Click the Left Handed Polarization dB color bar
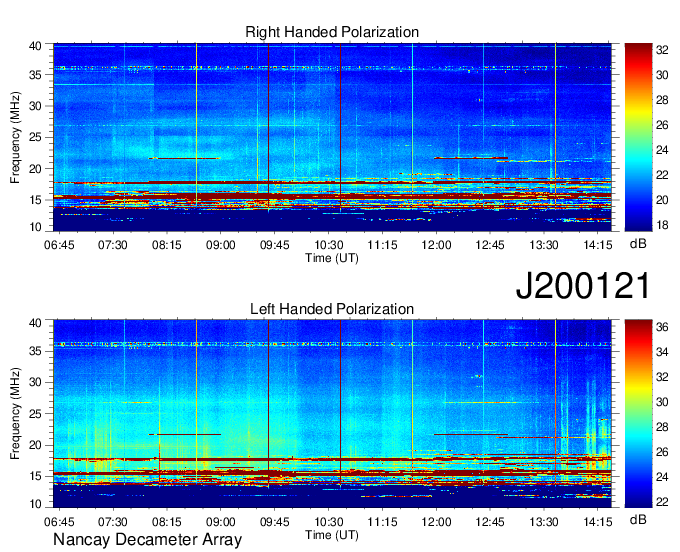This screenshot has height=552, width=680. (x=638, y=414)
